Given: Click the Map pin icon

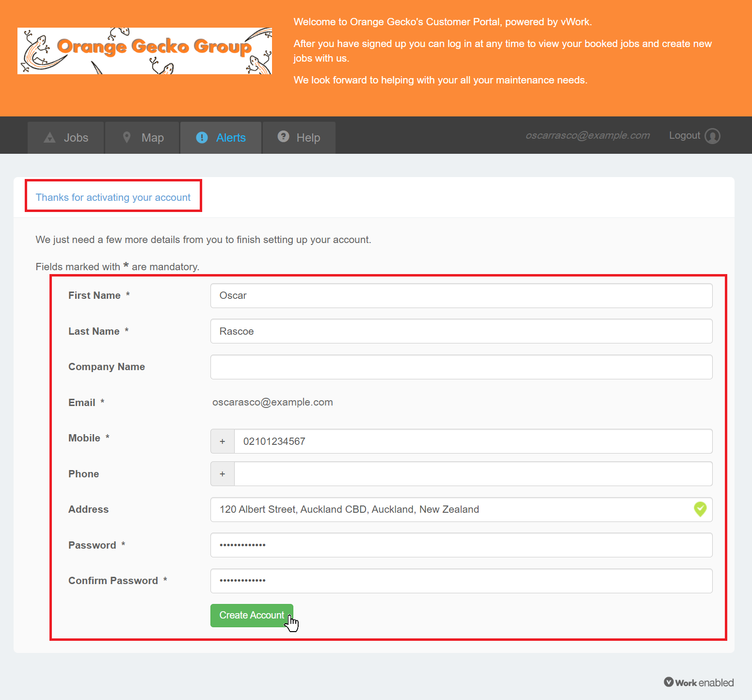Looking at the screenshot, I should point(127,137).
